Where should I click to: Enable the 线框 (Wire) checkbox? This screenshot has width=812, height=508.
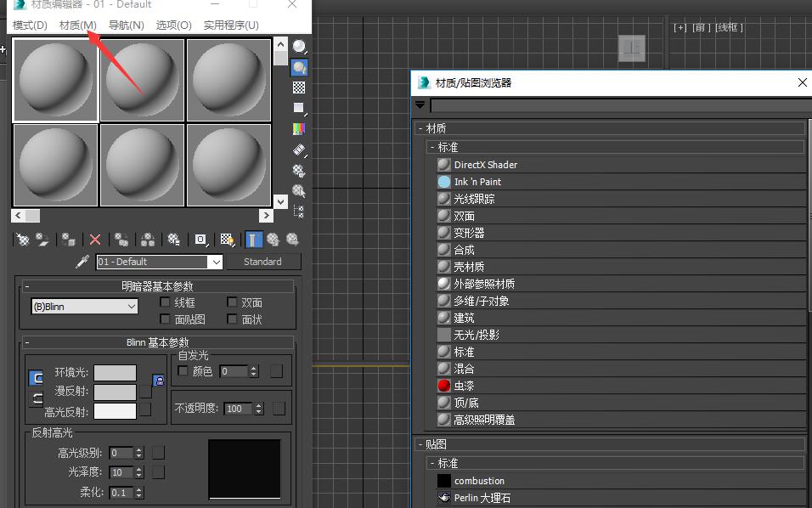click(x=166, y=302)
